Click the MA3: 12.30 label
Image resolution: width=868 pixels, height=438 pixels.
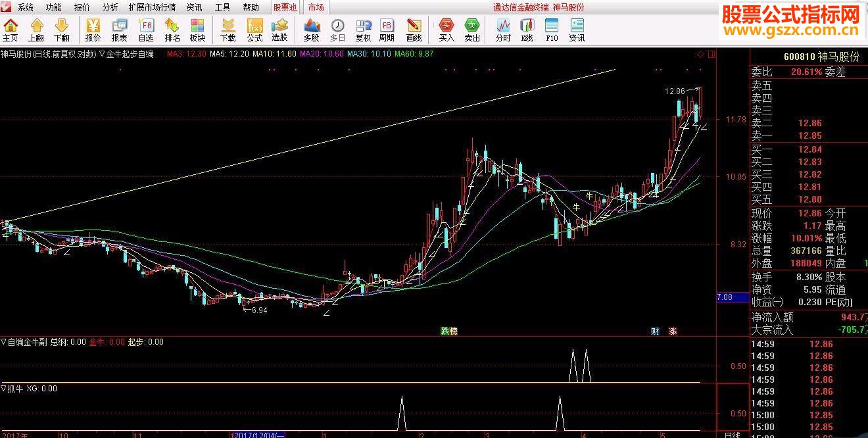tap(186, 54)
